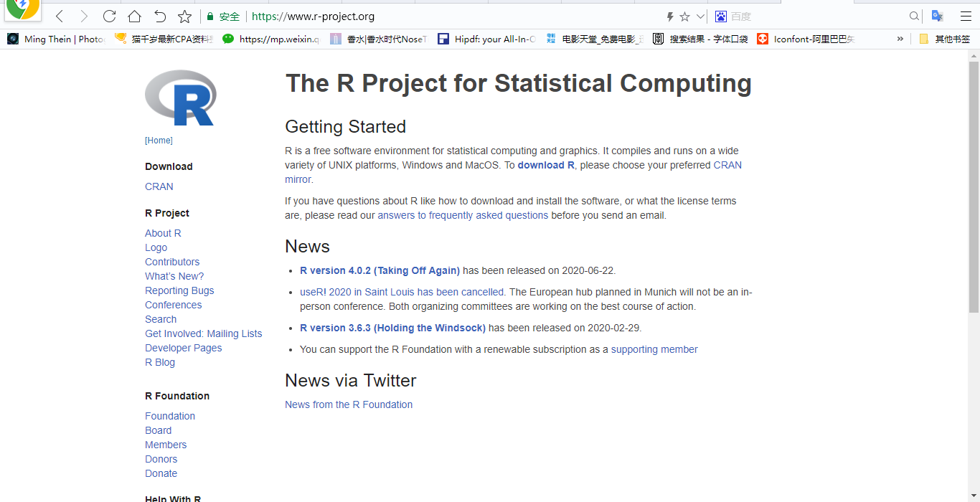Open the Hipdf All-In-One bookmark

point(486,39)
